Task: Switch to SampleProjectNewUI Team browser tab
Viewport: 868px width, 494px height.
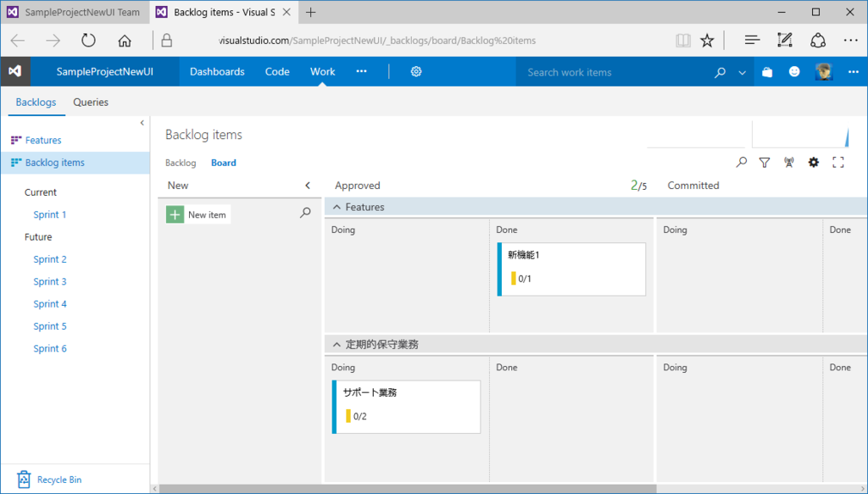Action: pos(75,12)
